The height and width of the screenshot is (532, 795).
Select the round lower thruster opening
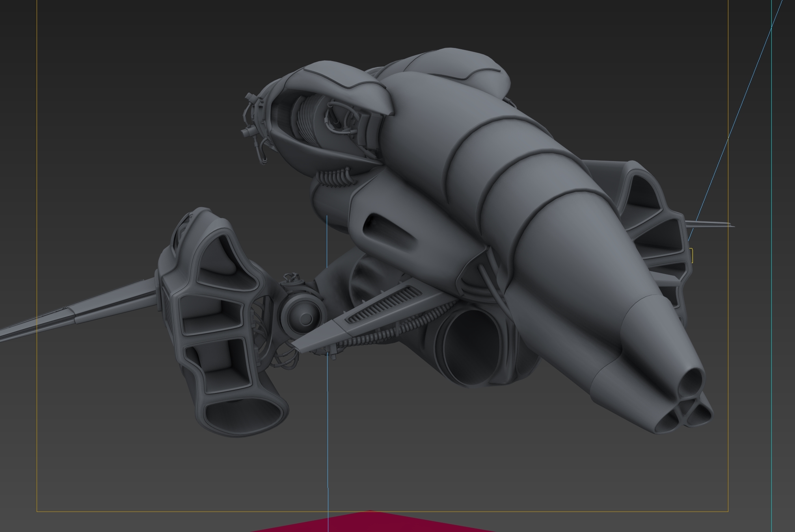(x=471, y=347)
